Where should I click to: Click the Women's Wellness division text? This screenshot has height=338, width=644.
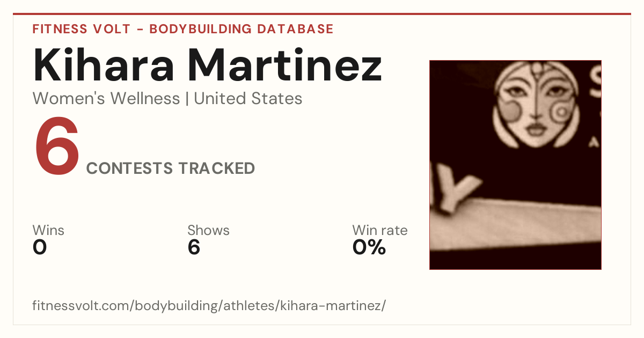(x=106, y=99)
